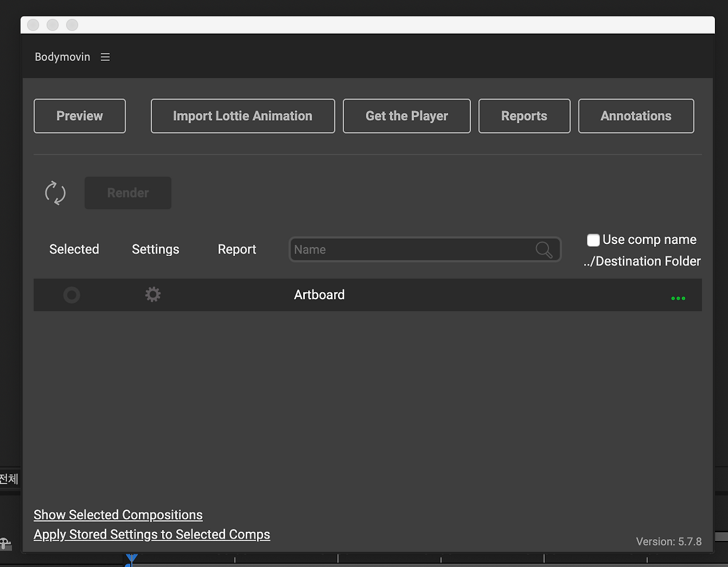Click Show Selected Compositions link
Screen dimensions: 728x567
[118, 515]
